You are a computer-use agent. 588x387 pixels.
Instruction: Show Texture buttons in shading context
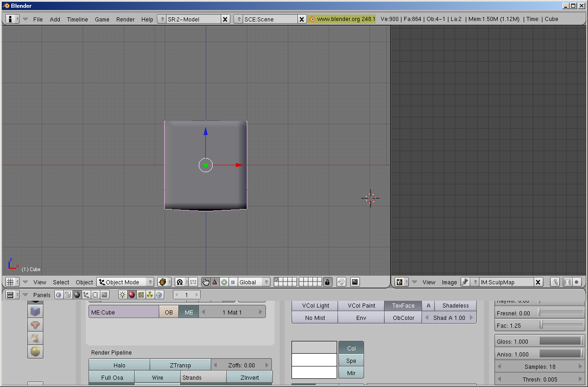pos(140,295)
